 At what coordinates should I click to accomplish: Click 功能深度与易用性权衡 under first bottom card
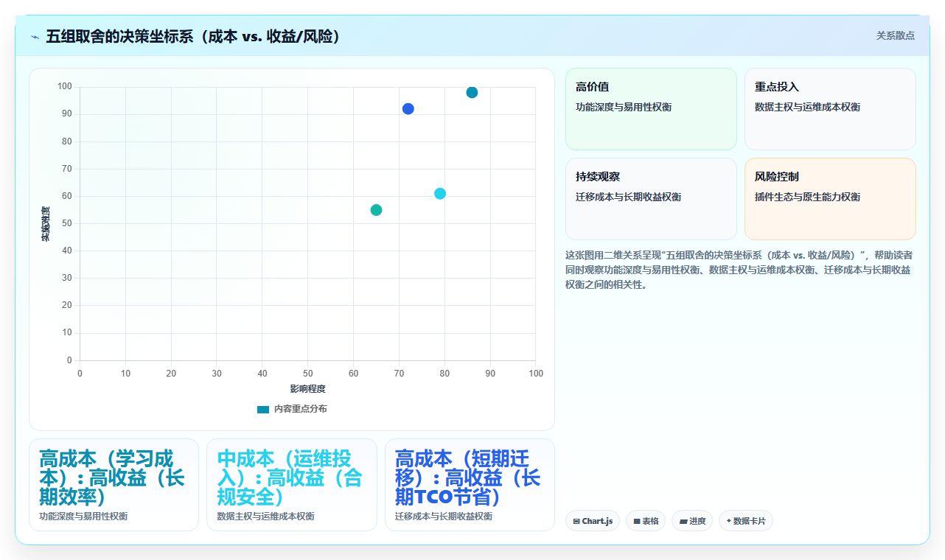click(83, 517)
